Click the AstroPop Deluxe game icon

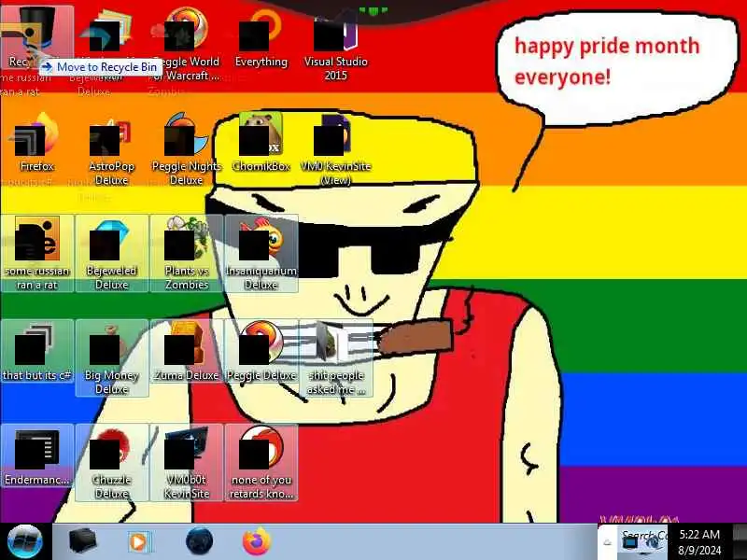pyautogui.click(x=111, y=150)
